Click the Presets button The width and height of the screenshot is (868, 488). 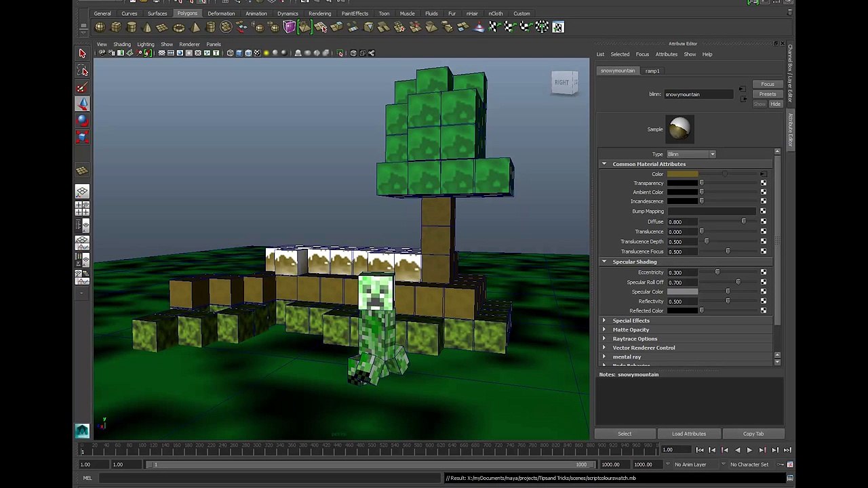pyautogui.click(x=768, y=94)
